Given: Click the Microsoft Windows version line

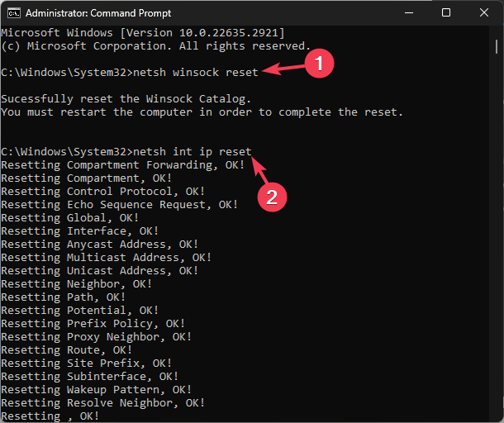Looking at the screenshot, I should click(143, 33).
